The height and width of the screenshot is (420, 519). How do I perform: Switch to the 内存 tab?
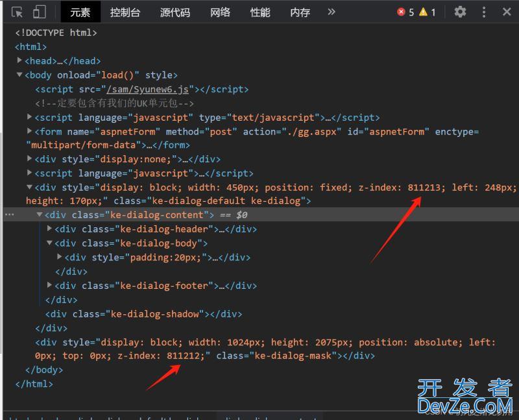click(x=300, y=12)
